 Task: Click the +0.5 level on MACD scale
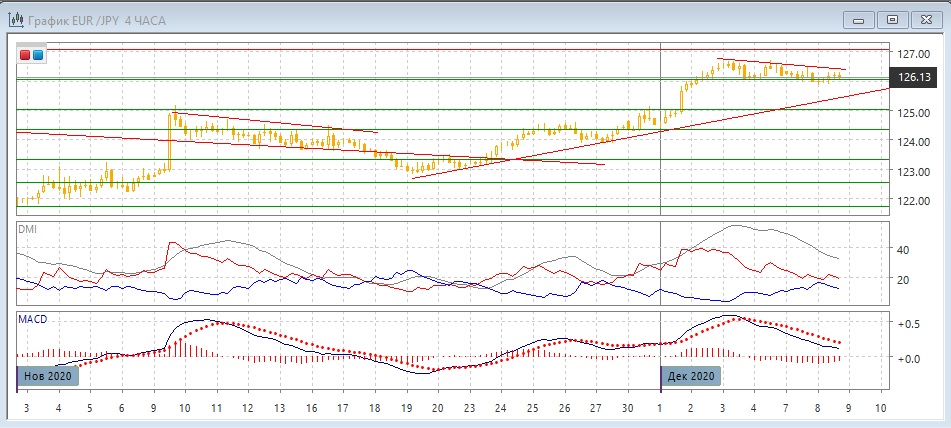click(908, 325)
